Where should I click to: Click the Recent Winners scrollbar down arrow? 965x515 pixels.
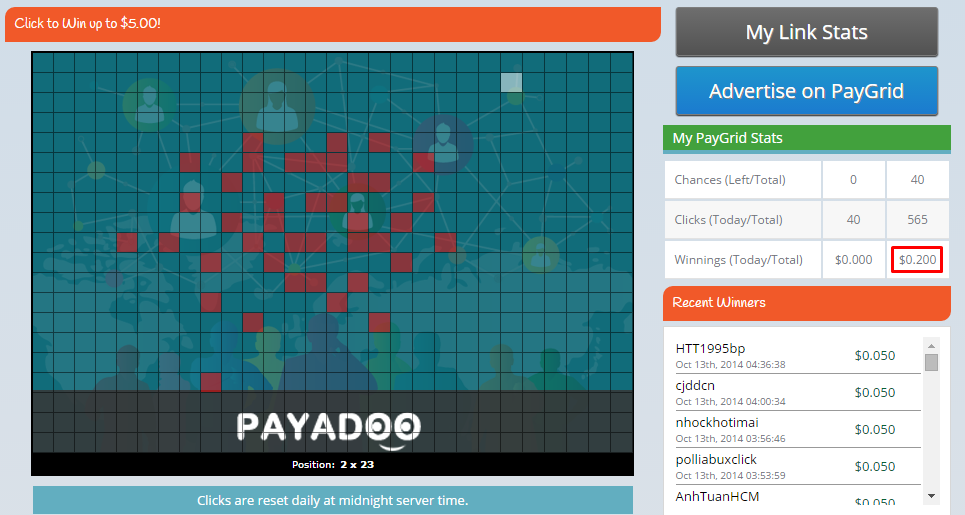click(931, 496)
